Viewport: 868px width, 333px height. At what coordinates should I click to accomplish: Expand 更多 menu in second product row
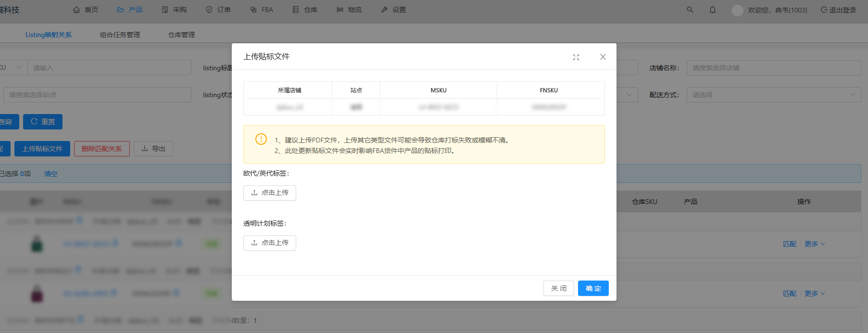pos(814,294)
